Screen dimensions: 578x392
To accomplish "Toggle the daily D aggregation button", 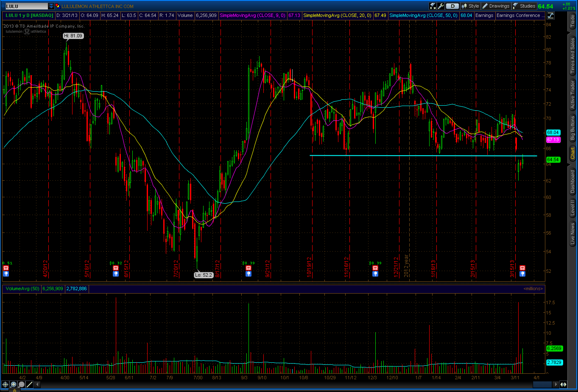I will (x=452, y=6).
